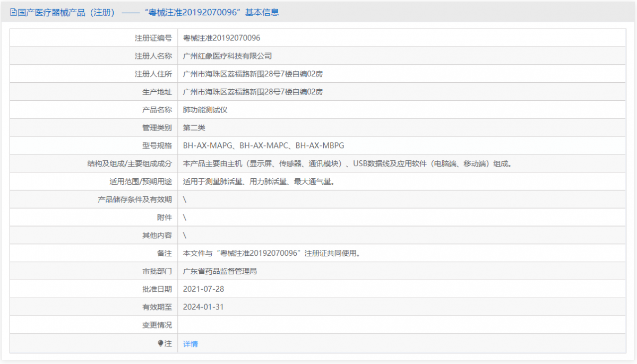The width and height of the screenshot is (637, 364).
Task: Open the 详情 link
Action: point(191,344)
